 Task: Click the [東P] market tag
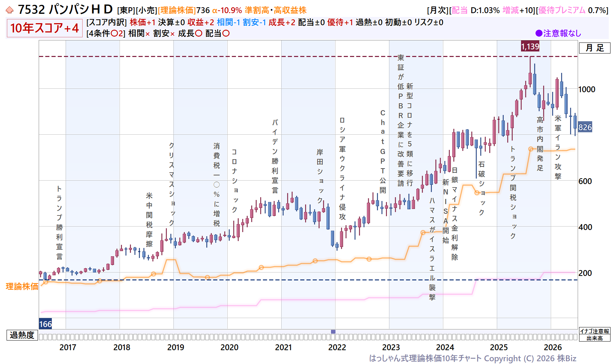pyautogui.click(x=126, y=10)
